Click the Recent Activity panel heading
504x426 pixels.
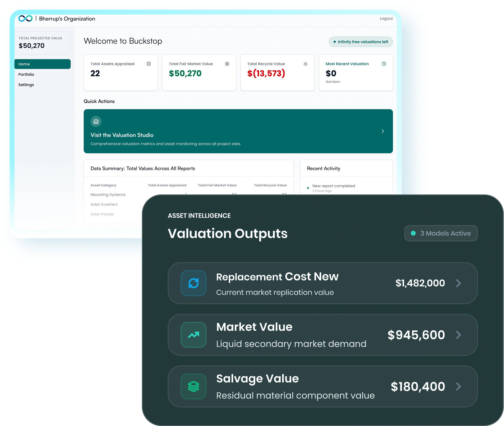pyautogui.click(x=324, y=168)
